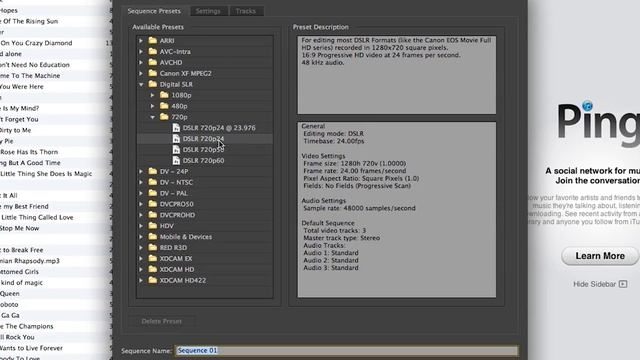Collapse the 720p subfolder
Screen dimensions: 640x360
click(152, 117)
